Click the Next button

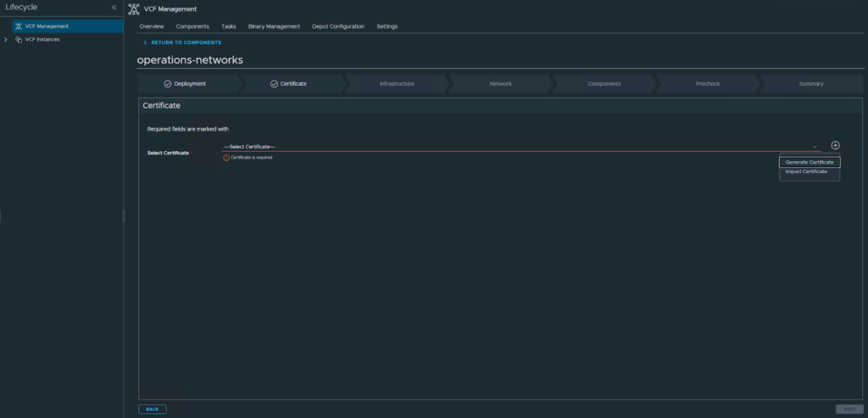coord(849,410)
